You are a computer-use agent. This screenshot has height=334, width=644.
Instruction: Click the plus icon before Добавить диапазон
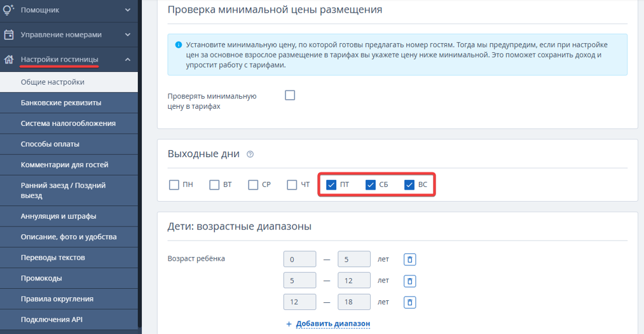point(289,324)
